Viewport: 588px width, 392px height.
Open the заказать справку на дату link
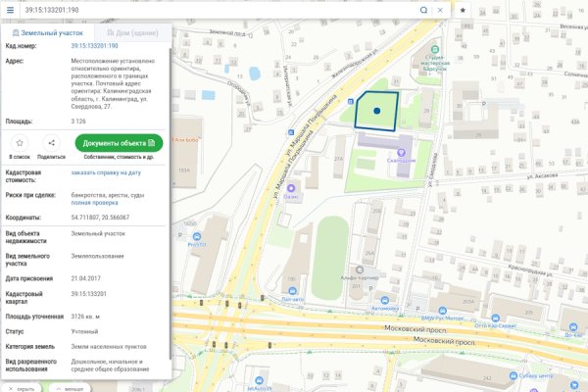coord(106,172)
